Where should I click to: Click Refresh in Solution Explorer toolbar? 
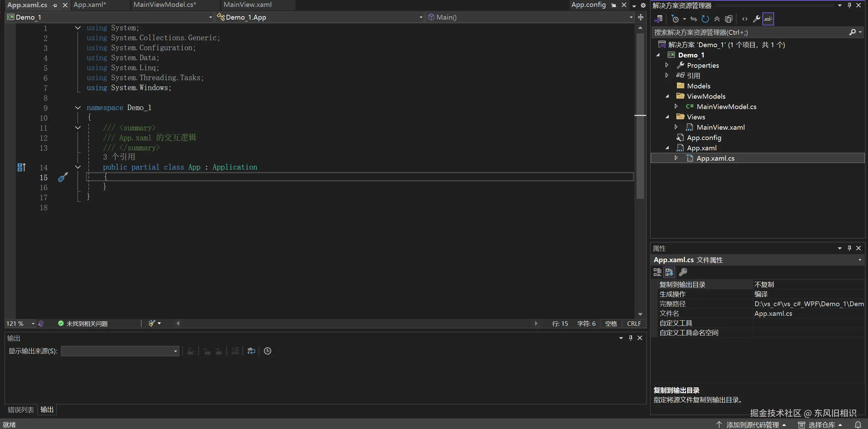(705, 19)
